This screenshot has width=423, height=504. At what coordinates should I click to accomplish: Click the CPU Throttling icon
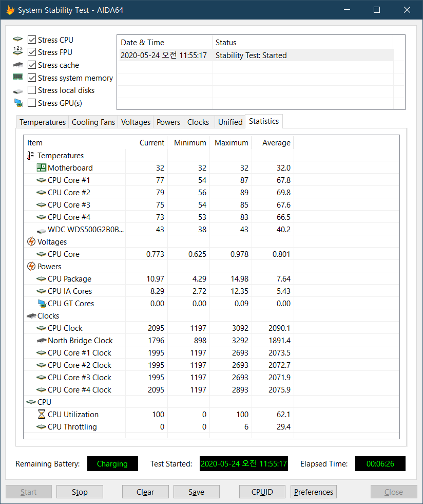pyautogui.click(x=41, y=427)
